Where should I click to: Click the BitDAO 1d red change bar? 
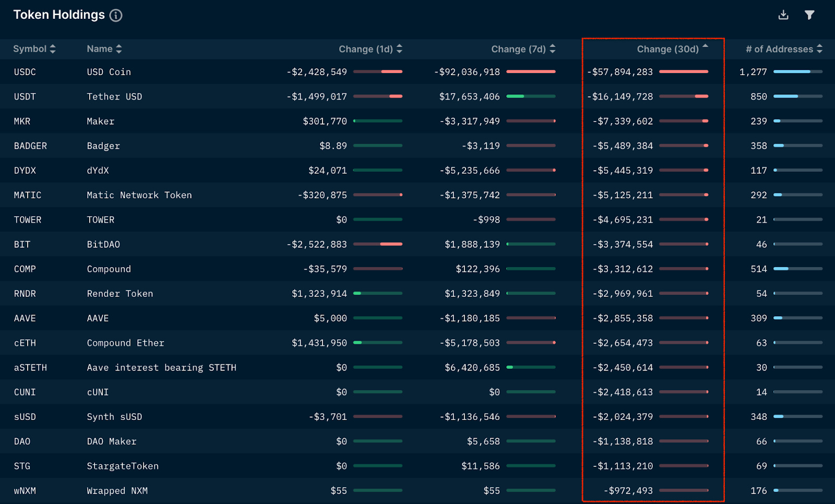(391, 244)
